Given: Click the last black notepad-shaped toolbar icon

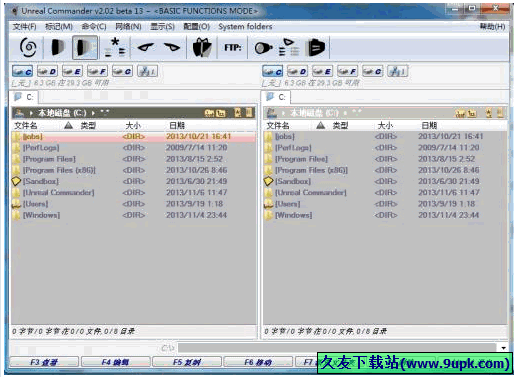Looking at the screenshot, I should point(316,47).
